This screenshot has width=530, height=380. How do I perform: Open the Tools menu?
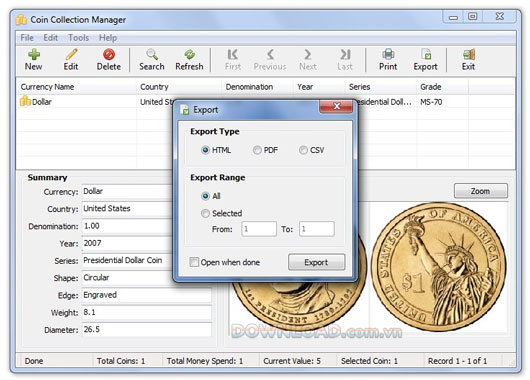click(78, 38)
